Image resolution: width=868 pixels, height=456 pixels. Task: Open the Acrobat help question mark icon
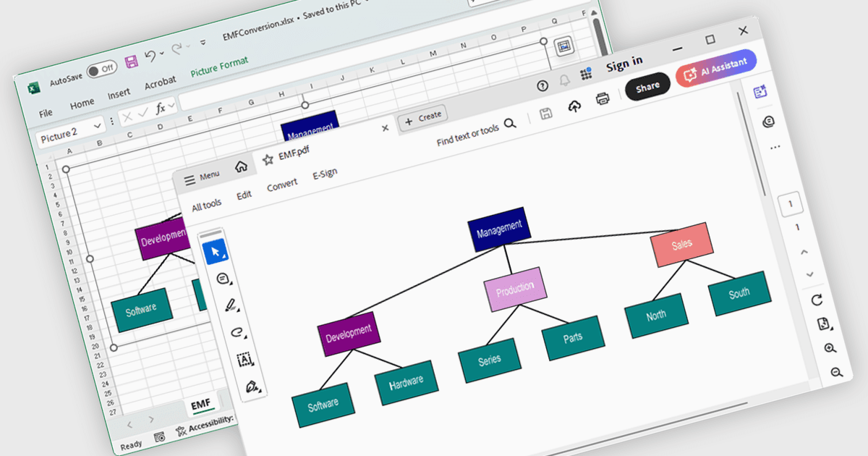click(x=542, y=87)
